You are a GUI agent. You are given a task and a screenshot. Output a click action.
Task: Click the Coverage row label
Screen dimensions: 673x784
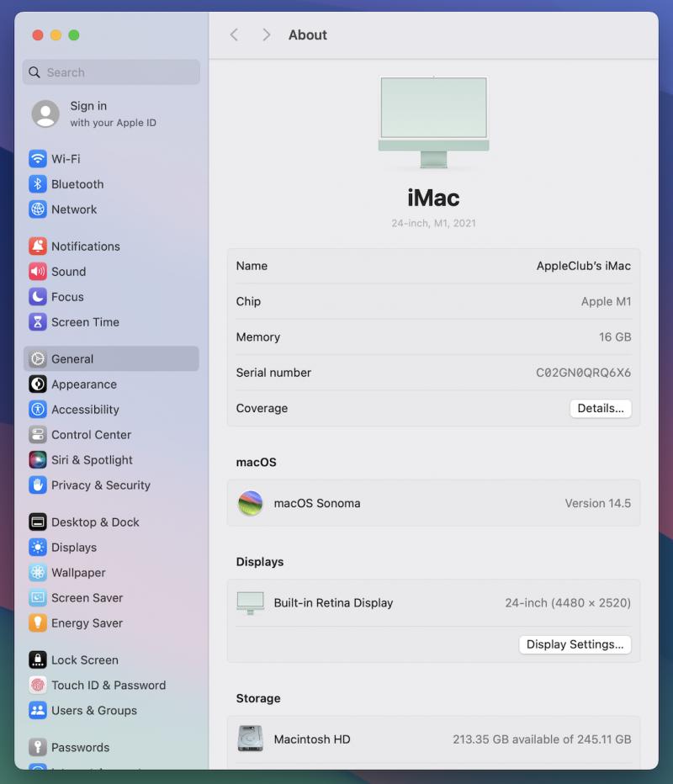[x=262, y=409]
